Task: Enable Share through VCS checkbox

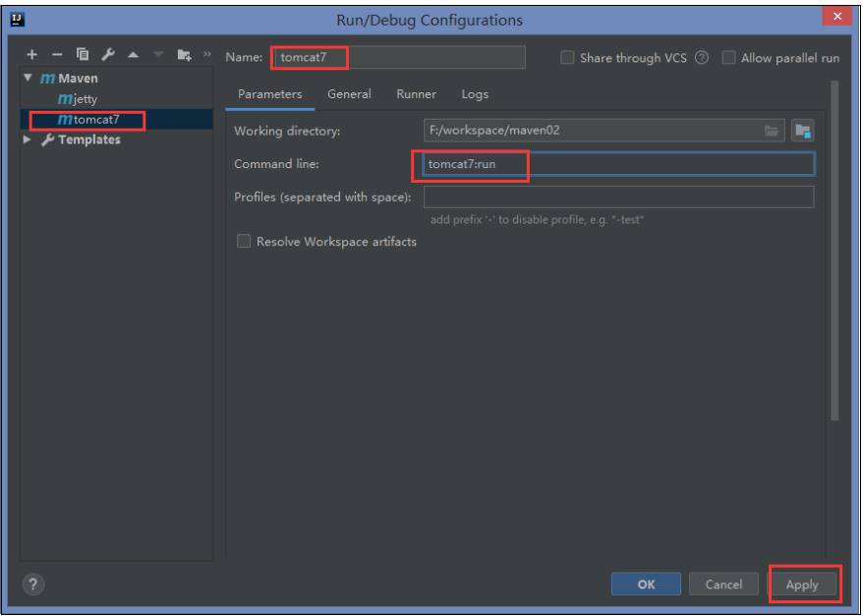Action: (567, 58)
